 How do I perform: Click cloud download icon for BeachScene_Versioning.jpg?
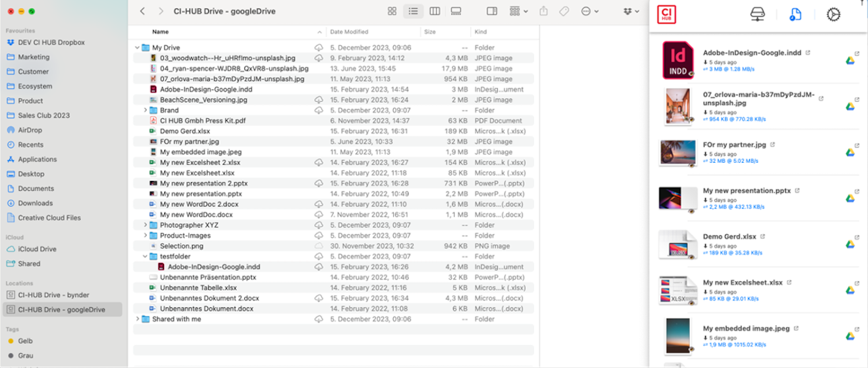[319, 100]
